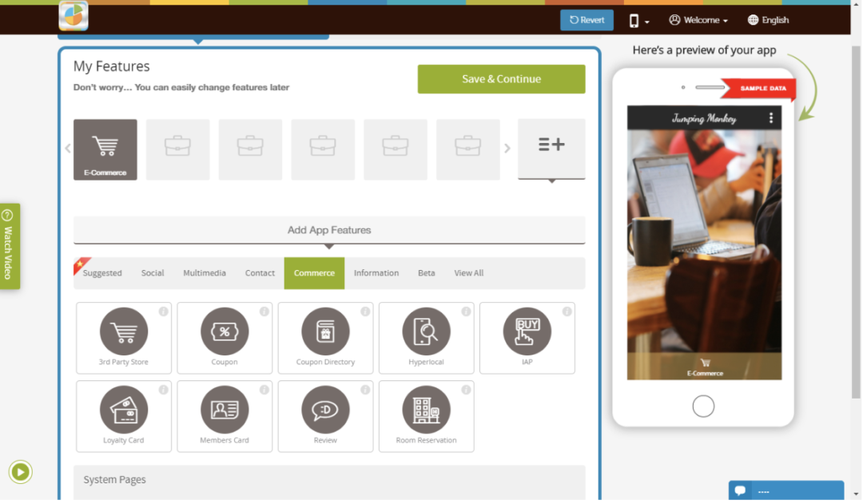Add the Coupon Directory feature
This screenshot has height=504, width=863.
coord(325,337)
